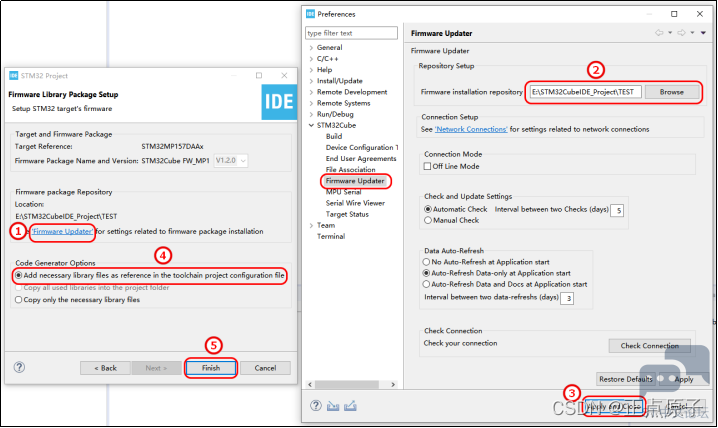
Task: Select Manual Check radio button
Action: pos(428,220)
